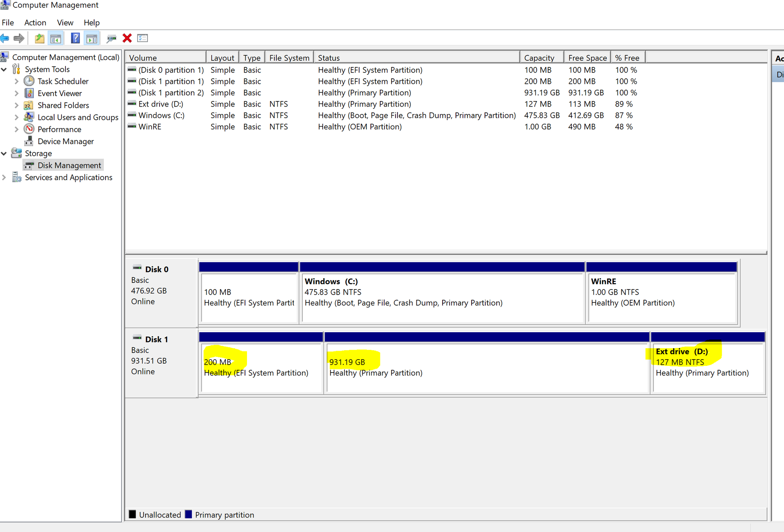The height and width of the screenshot is (532, 784).
Task: Open the Action menu
Action: [x=35, y=23]
